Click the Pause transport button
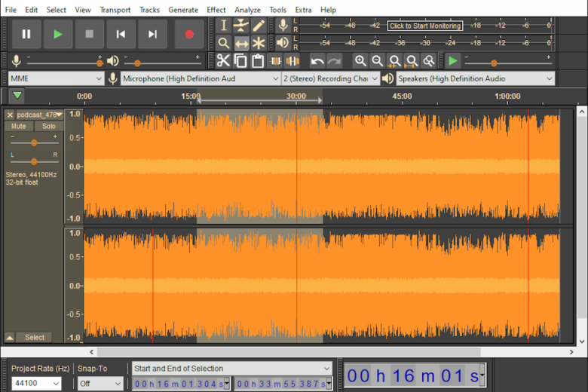 26,34
